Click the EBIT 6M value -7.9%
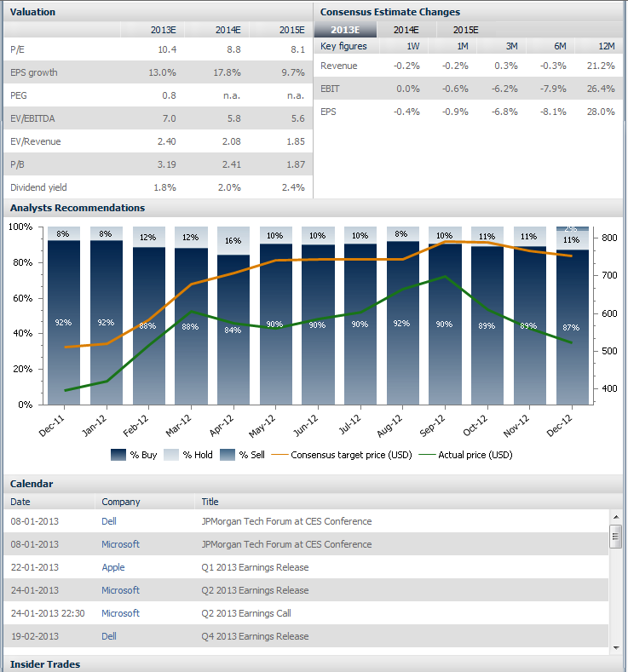The image size is (628, 672). [553, 89]
